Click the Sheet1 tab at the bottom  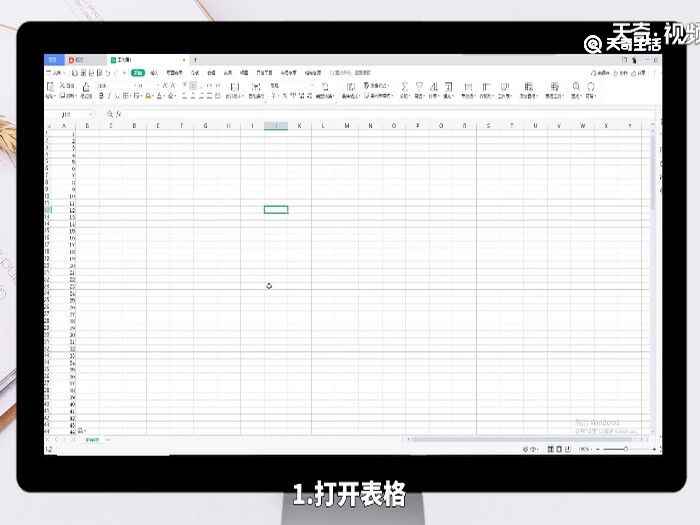[92, 439]
